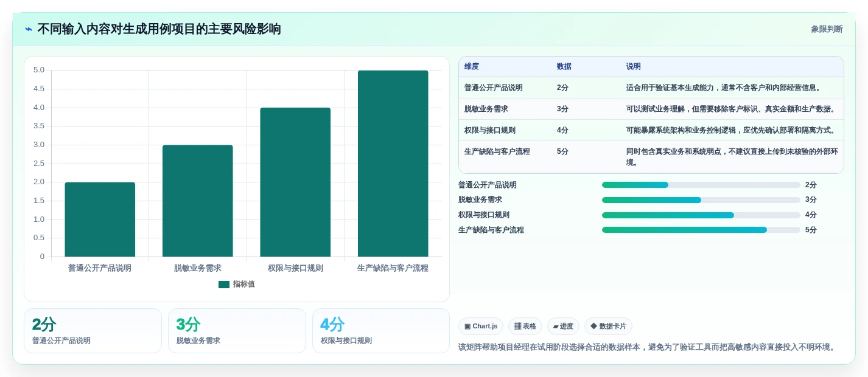Click the 脱敏业务需求 x-axis label

[x=198, y=268]
